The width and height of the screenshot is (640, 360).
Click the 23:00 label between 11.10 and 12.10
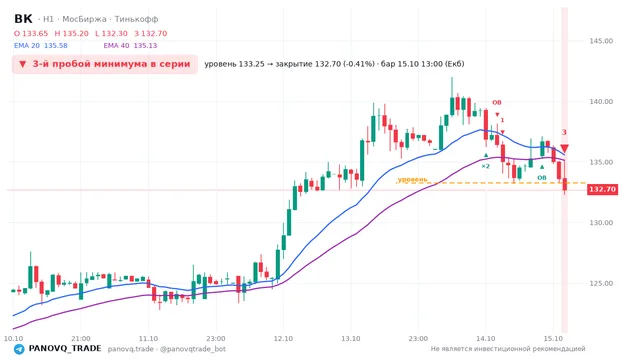tap(216, 338)
